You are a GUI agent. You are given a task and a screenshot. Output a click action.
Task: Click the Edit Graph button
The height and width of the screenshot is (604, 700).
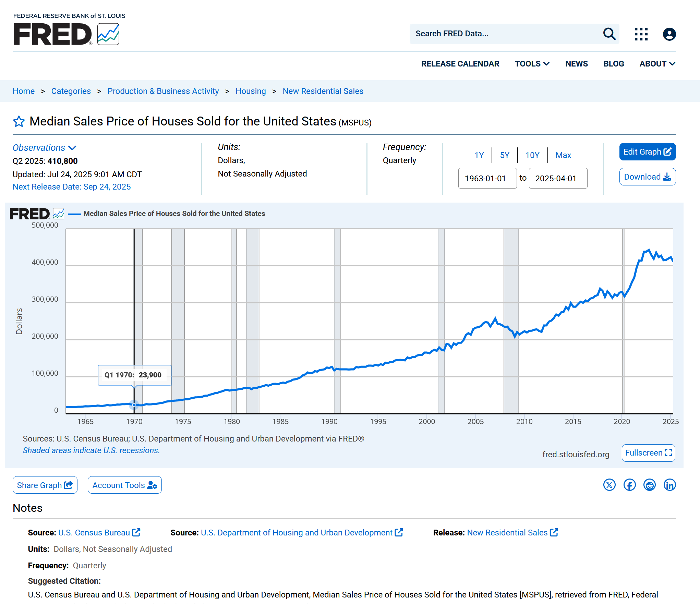pos(647,152)
